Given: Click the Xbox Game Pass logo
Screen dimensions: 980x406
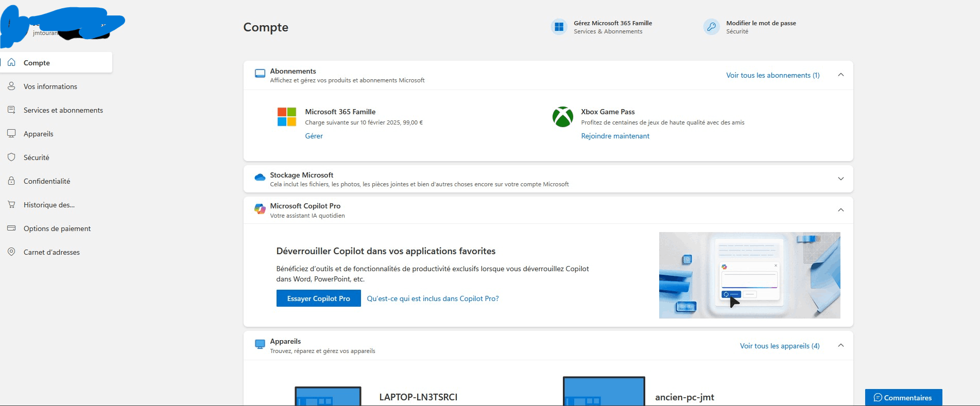Looking at the screenshot, I should pos(563,117).
